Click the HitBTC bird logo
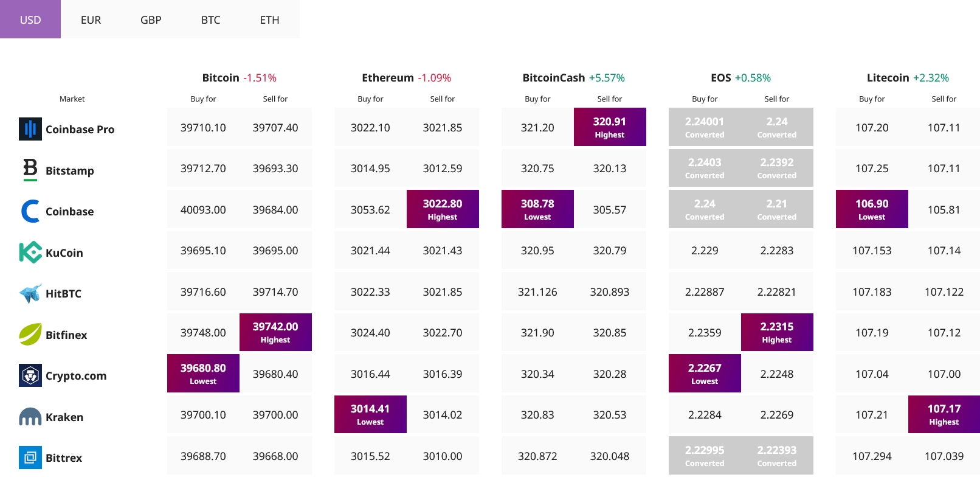This screenshot has width=980, height=477. point(30,293)
